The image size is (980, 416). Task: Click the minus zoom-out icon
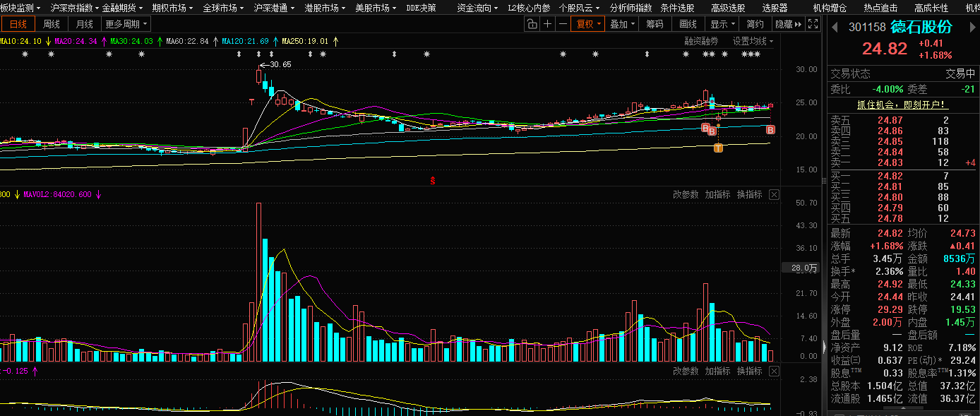pyautogui.click(x=562, y=24)
